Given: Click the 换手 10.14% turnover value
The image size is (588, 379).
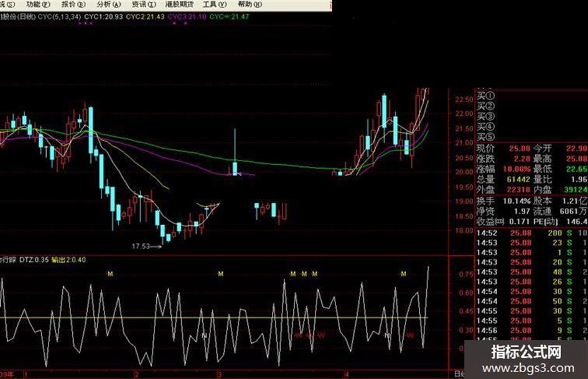Looking at the screenshot, I should (516, 201).
